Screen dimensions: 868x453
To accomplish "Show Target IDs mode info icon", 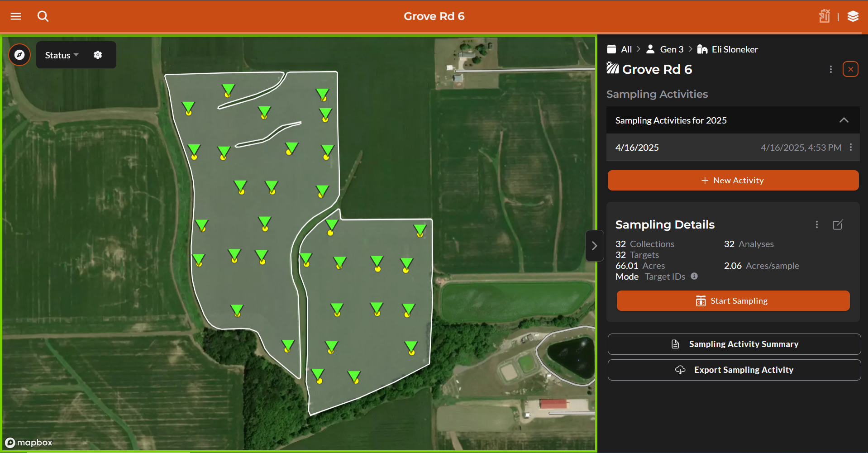I will coord(694,276).
